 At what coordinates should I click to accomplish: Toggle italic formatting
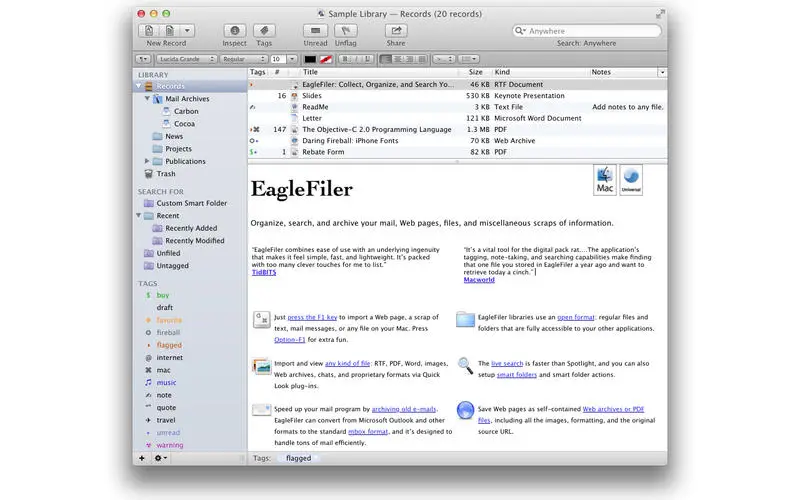(356, 59)
